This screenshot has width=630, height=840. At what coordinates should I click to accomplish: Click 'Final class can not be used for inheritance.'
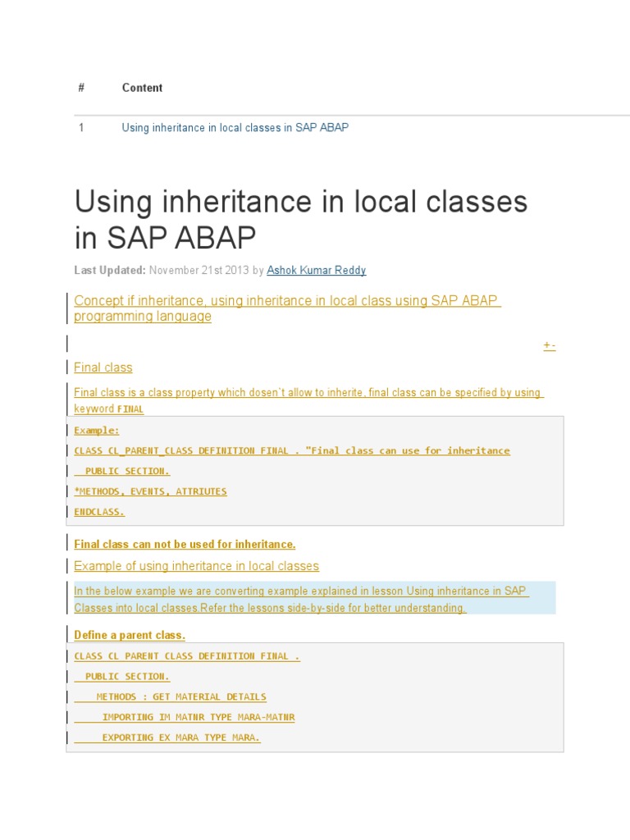click(185, 544)
